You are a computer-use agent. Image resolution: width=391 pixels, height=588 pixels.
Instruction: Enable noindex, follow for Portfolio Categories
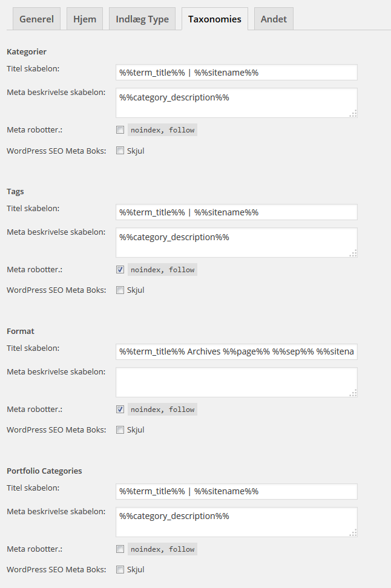[120, 549]
